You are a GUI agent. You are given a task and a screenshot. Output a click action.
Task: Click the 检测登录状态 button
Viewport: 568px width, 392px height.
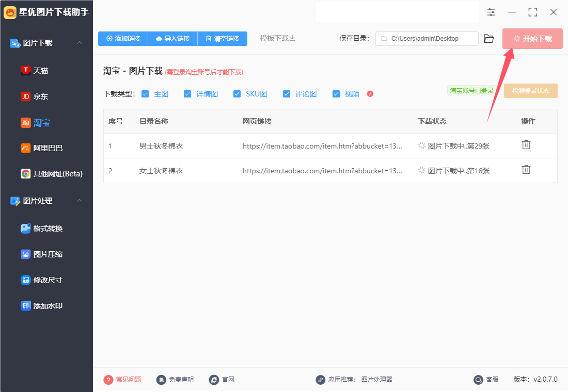click(531, 91)
